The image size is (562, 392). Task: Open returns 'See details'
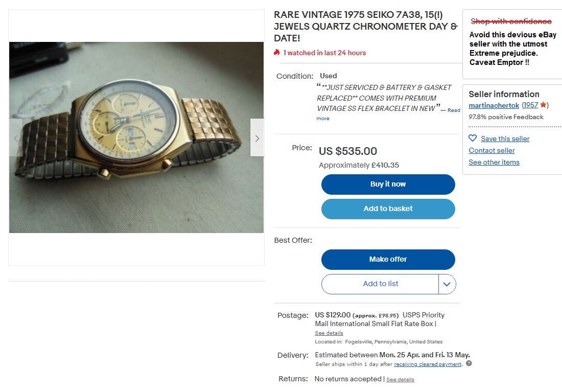[x=400, y=379]
